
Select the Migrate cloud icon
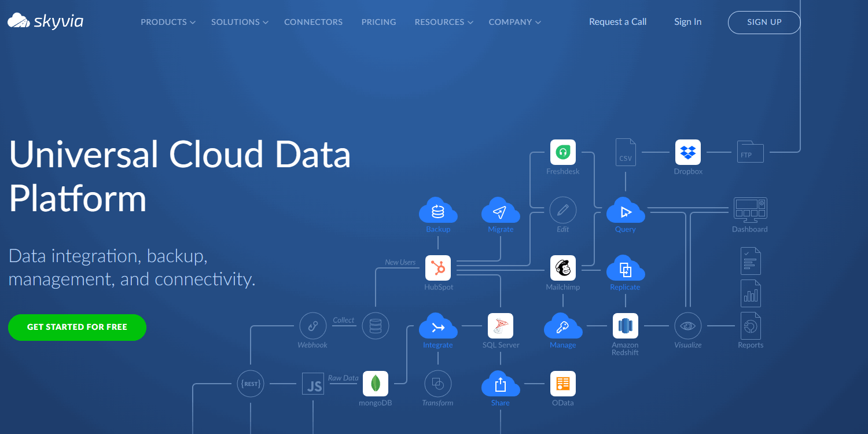point(501,210)
